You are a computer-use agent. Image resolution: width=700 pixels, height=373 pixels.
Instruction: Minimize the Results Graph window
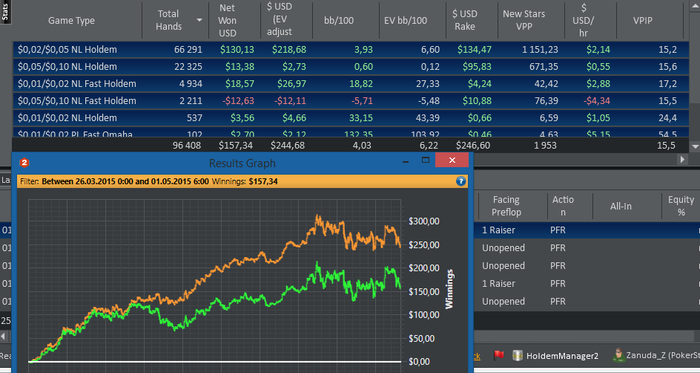[x=405, y=161]
